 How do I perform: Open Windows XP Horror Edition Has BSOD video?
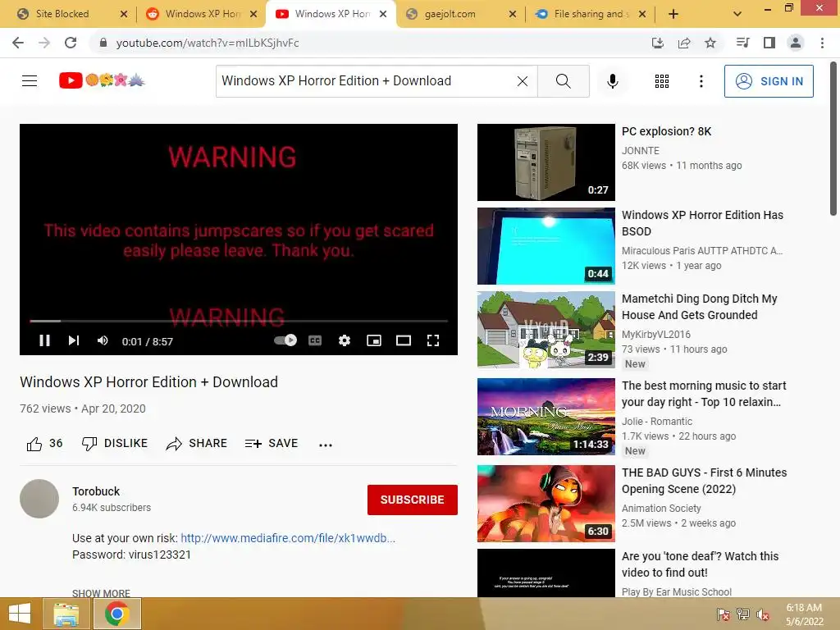tap(702, 223)
